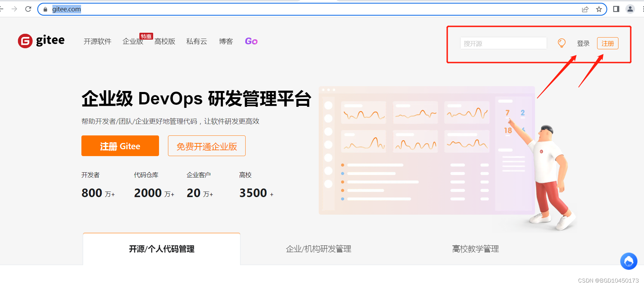Click the 高校 label

click(245, 175)
